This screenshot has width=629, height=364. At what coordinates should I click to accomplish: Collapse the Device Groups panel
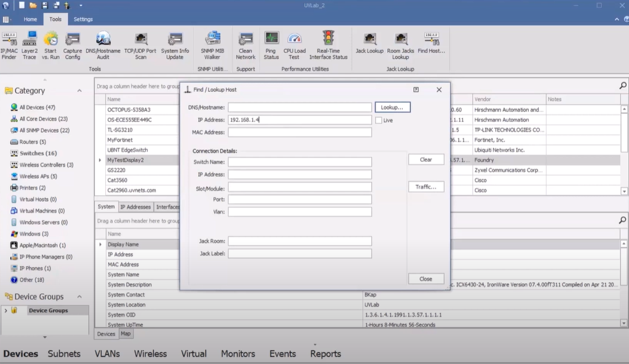coord(80,297)
